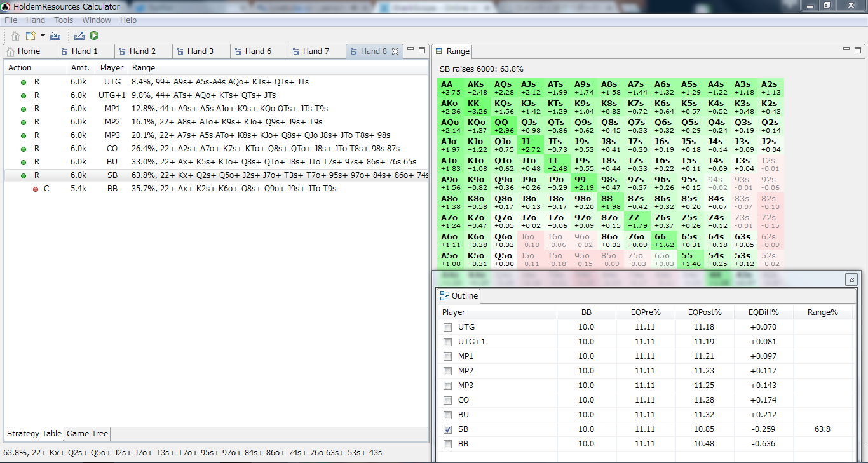Maximize the Range panel
Image resolution: width=868 pixels, height=463 pixels.
click(858, 50)
